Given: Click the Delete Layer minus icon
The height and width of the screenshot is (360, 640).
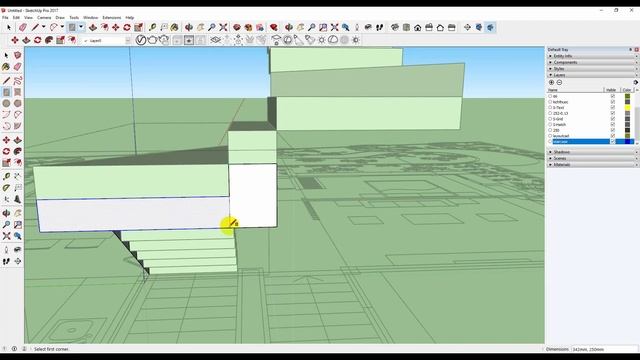Looking at the screenshot, I should coord(559,82).
